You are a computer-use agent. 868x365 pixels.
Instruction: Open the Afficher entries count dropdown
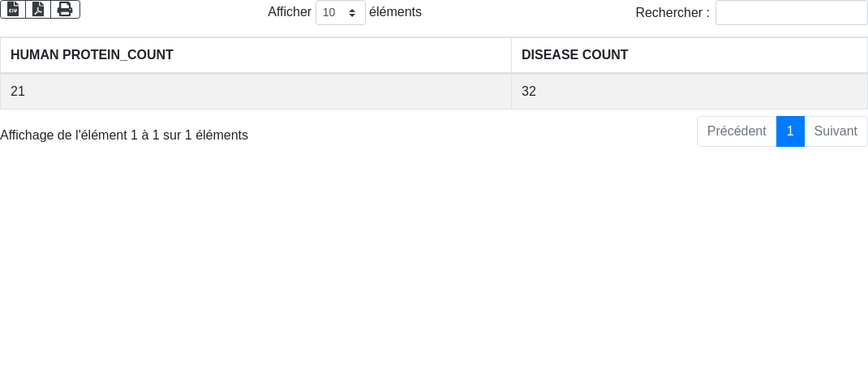[341, 12]
